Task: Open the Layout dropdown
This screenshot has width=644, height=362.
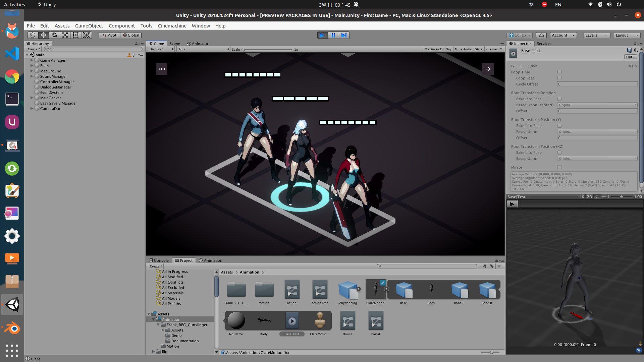Action: (x=627, y=35)
